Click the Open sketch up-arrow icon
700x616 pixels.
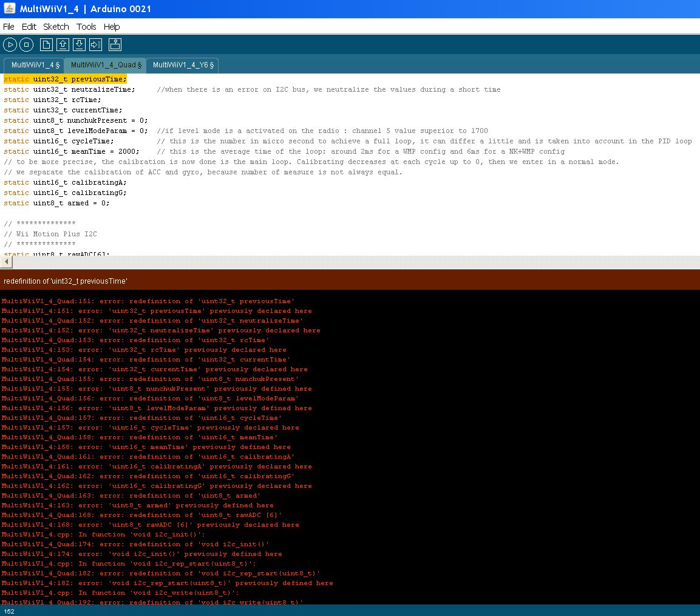[x=63, y=44]
